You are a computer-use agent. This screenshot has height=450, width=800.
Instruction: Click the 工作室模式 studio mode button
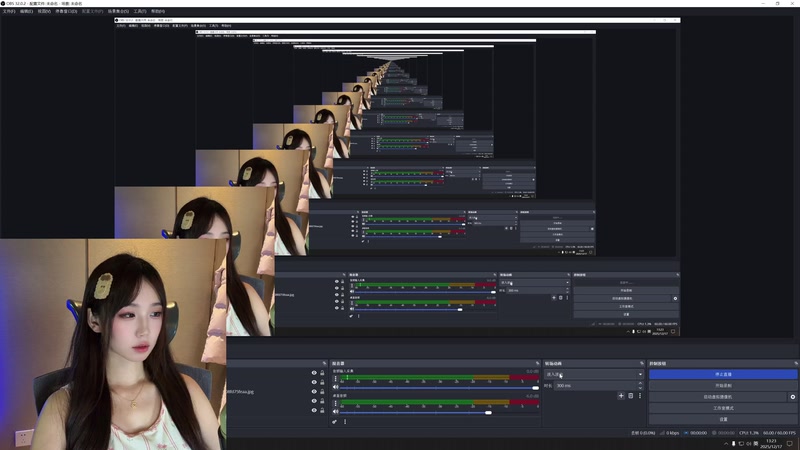pyautogui.click(x=723, y=408)
